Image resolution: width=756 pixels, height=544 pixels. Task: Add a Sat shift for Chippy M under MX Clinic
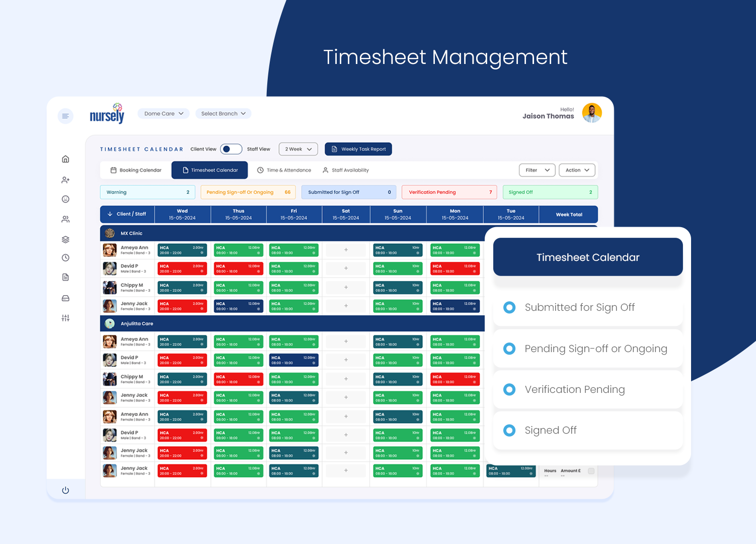click(346, 287)
